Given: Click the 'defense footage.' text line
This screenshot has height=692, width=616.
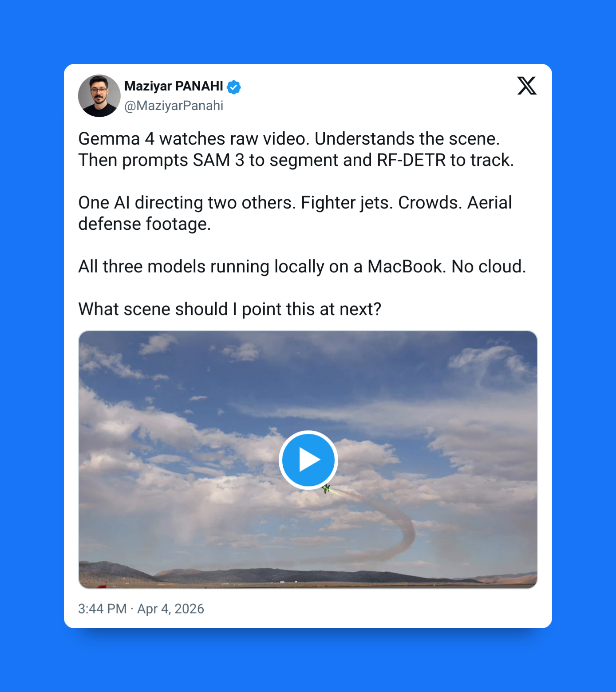Looking at the screenshot, I should tap(145, 224).
